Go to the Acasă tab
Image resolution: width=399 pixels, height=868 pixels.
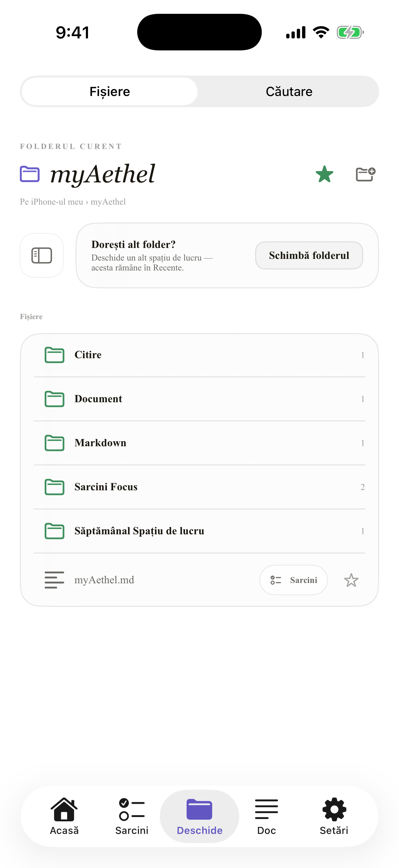coord(64,816)
